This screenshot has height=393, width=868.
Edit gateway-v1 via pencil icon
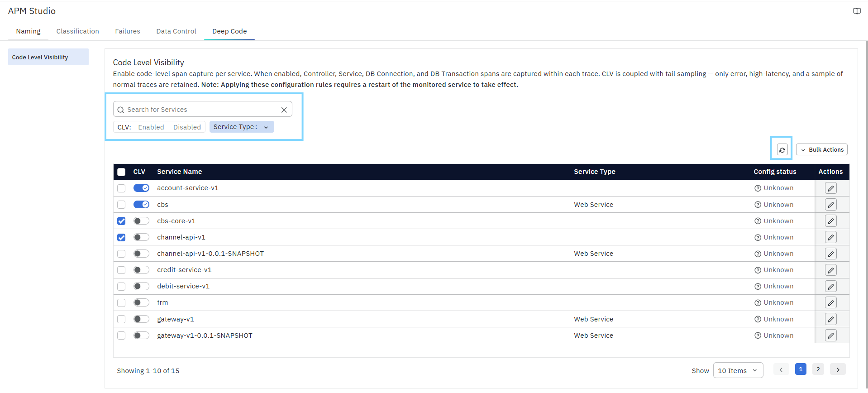coord(830,319)
